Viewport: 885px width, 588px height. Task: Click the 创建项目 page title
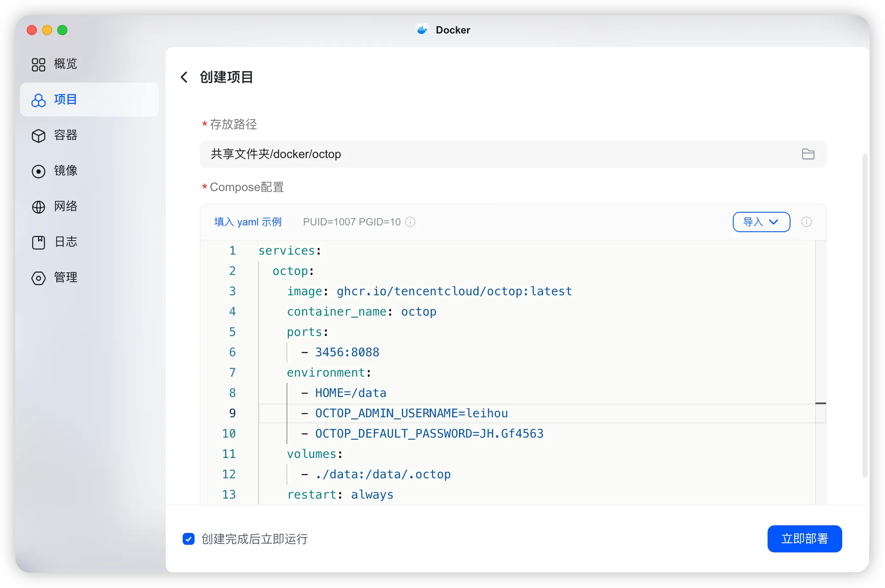click(226, 77)
